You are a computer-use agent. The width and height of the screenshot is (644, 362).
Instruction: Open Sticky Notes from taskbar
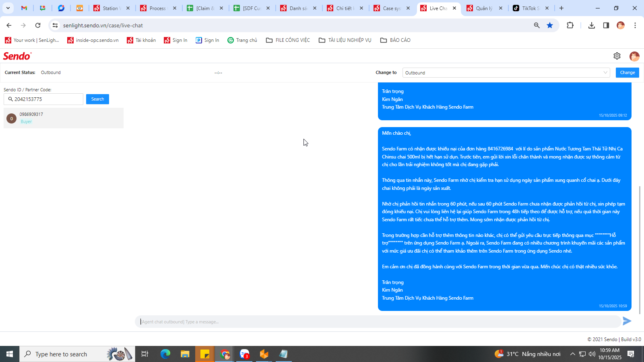[x=205, y=354]
